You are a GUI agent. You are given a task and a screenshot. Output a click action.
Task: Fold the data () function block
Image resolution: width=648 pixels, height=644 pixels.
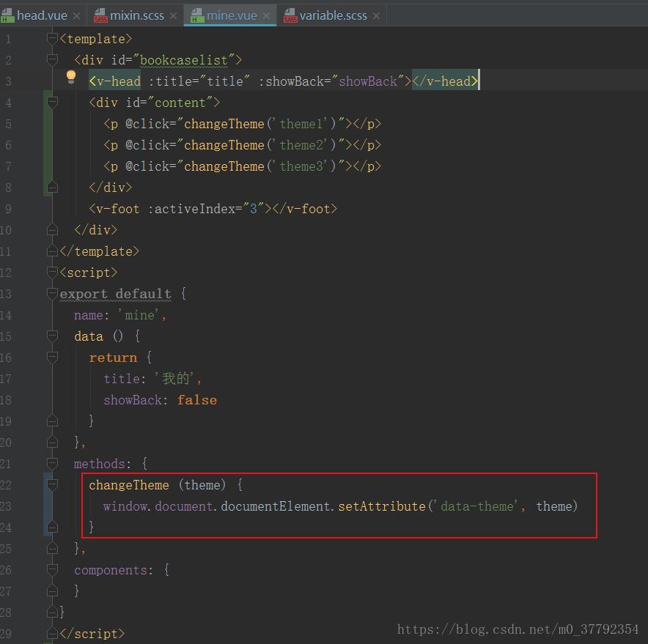(52, 336)
